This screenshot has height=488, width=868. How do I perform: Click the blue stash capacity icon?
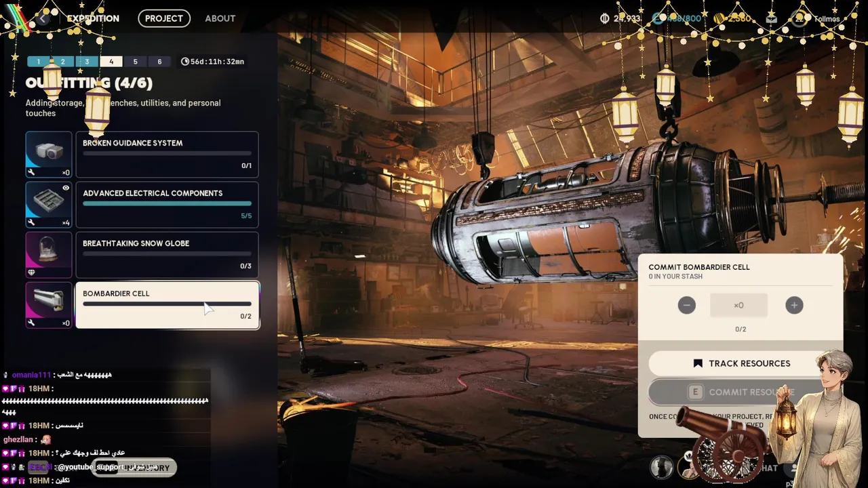[x=658, y=18]
